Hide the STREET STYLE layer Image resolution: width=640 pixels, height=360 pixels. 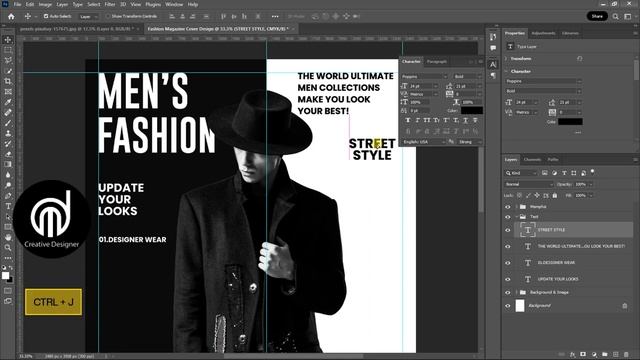[x=508, y=230]
